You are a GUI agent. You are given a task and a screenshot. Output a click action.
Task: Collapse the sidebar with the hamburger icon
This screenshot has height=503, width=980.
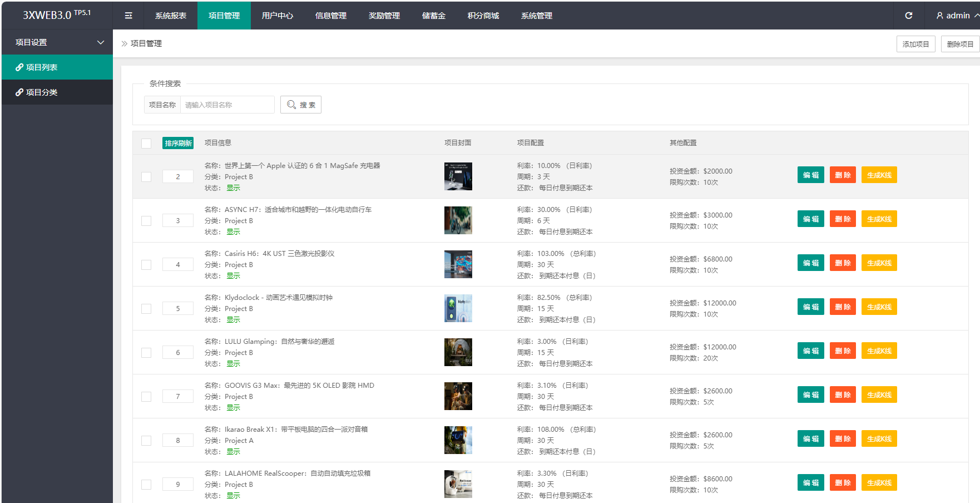(128, 16)
